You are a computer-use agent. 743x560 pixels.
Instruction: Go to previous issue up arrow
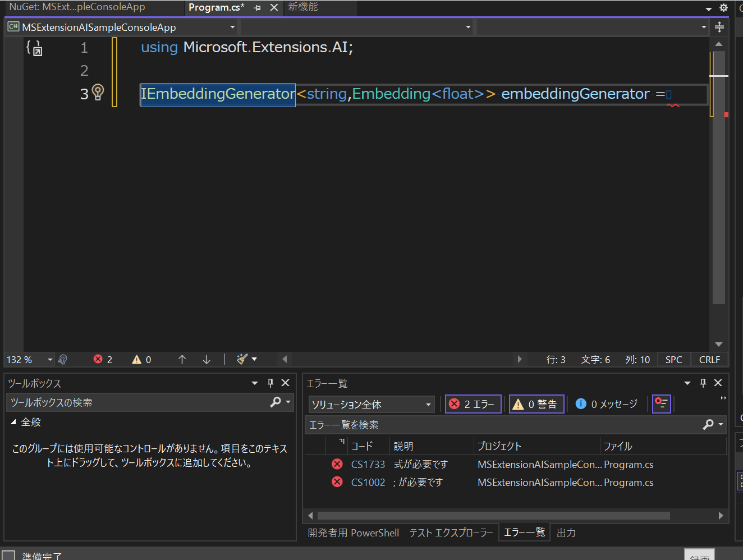tap(182, 360)
